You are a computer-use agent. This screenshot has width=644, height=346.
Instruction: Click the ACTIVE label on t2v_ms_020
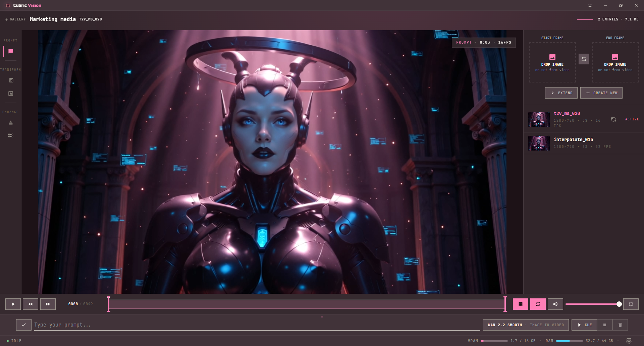(632, 119)
